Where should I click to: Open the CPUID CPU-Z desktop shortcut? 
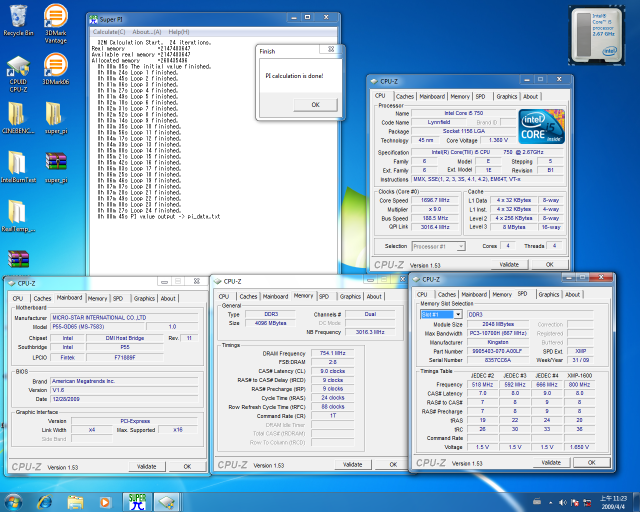tap(18, 73)
